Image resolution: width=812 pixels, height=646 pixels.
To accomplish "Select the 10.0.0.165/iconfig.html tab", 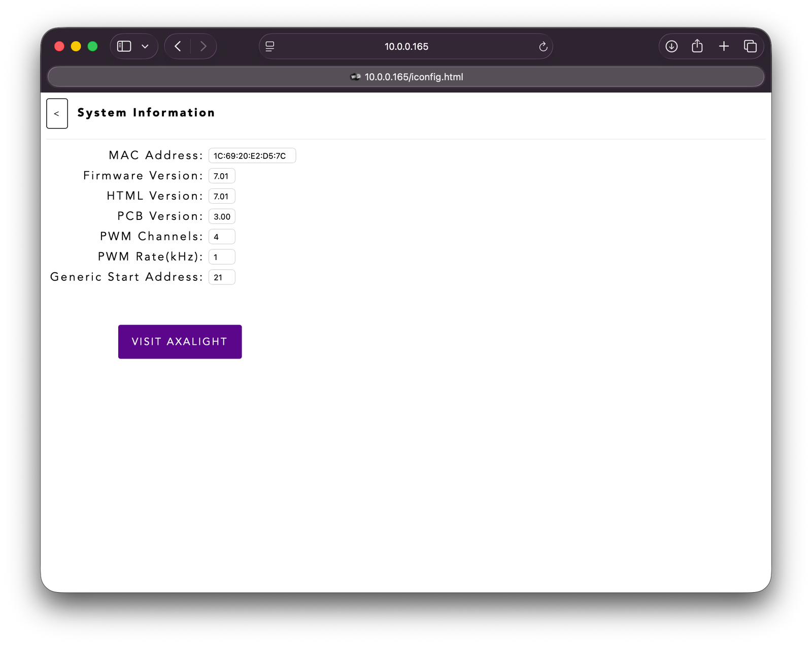I will click(406, 77).
